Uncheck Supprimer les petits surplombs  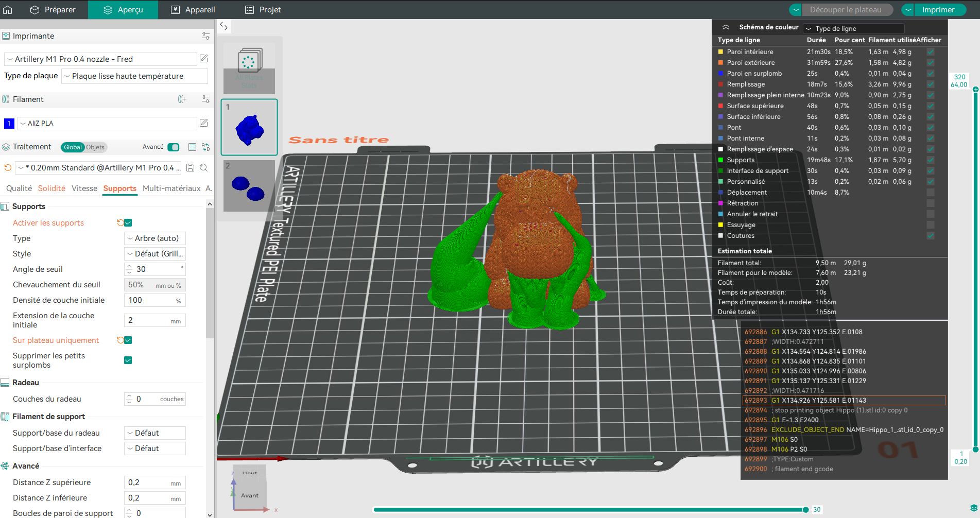tap(128, 360)
